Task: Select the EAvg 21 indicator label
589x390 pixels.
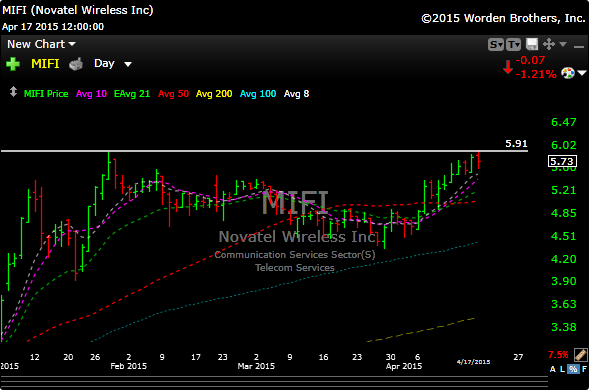Action: coord(132,94)
